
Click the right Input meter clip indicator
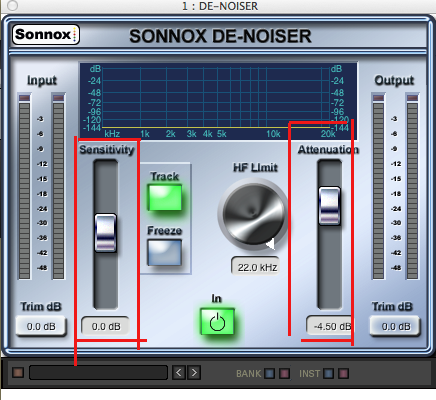tap(58, 98)
